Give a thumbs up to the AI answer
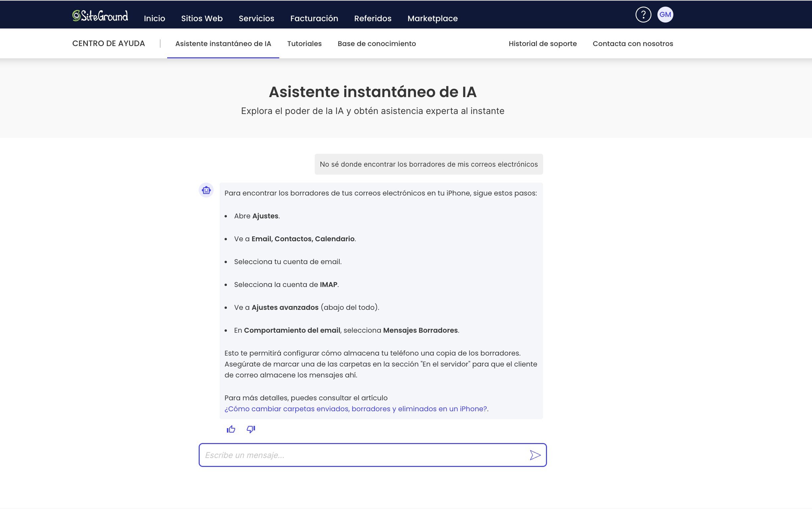This screenshot has width=812, height=509. [231, 429]
